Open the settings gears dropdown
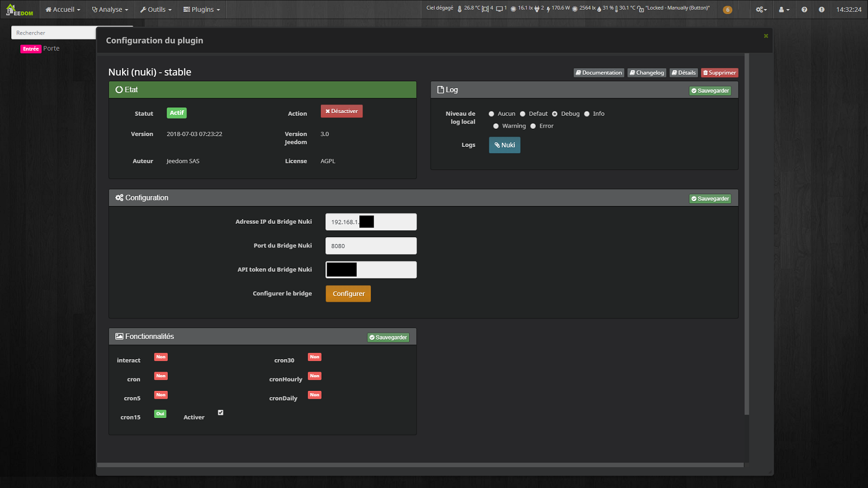 (x=761, y=10)
